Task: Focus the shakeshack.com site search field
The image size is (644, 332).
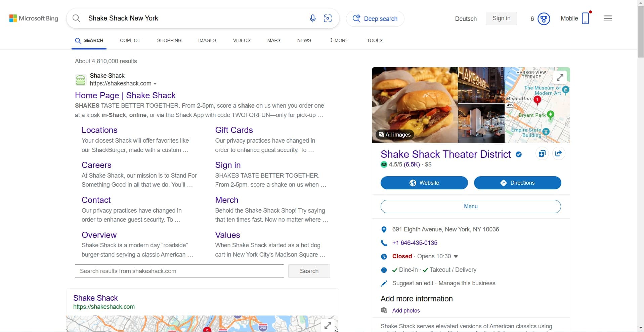Action: point(179,271)
